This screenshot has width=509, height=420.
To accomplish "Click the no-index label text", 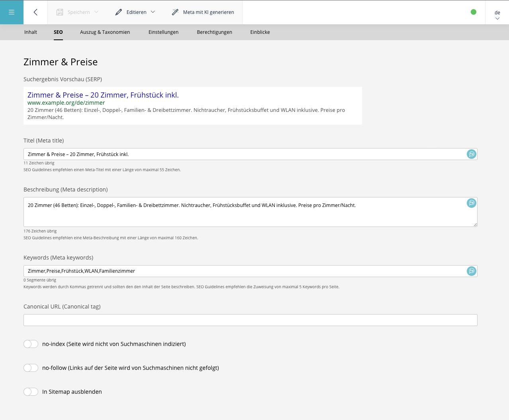I will pyautogui.click(x=114, y=344).
